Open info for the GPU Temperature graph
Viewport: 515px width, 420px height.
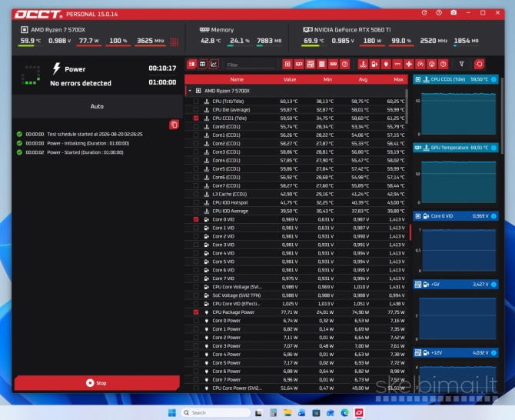click(493, 148)
